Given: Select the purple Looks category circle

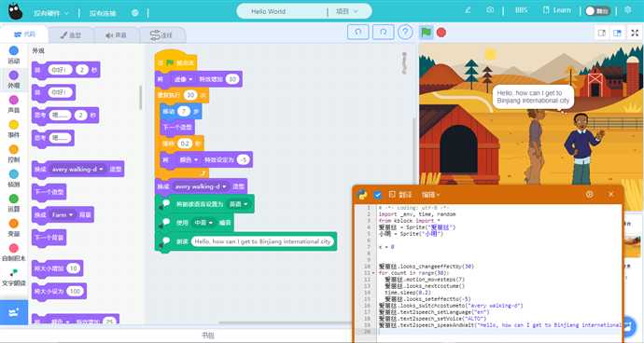Looking at the screenshot, I should tap(14, 75).
